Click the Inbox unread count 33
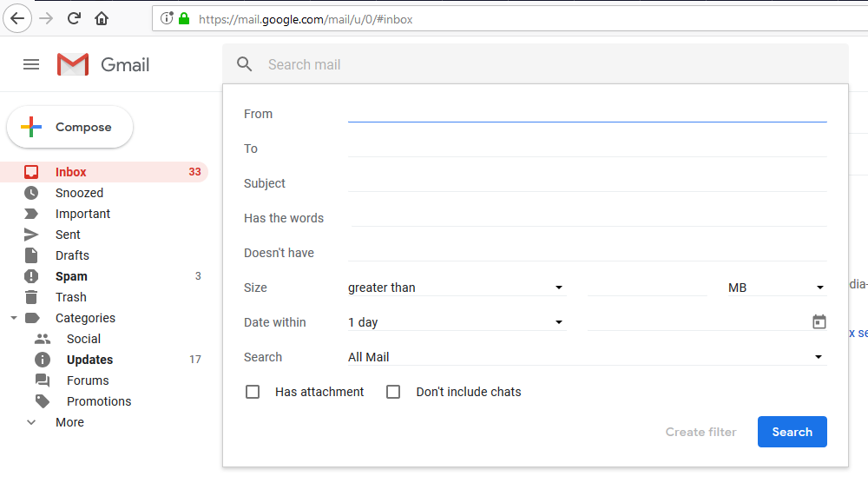This screenshot has width=868, height=483. (x=194, y=172)
